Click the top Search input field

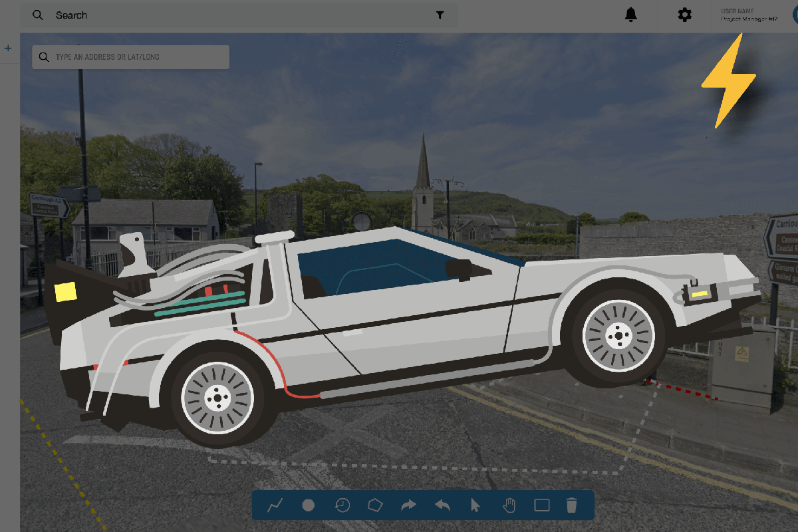pos(239,15)
